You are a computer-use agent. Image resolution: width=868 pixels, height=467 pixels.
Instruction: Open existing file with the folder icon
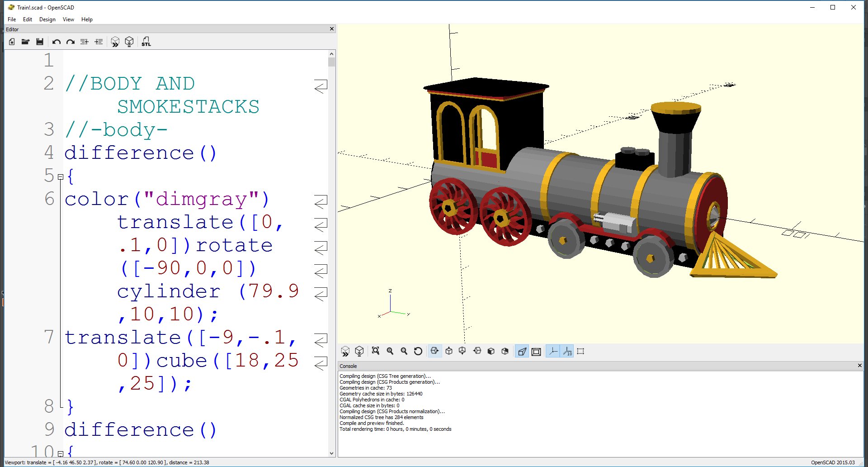pos(26,42)
